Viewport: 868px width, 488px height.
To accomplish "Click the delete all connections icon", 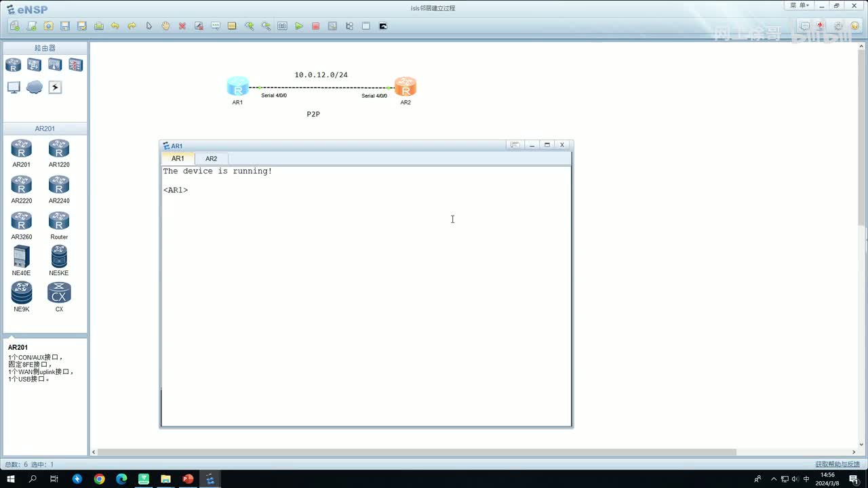I will [199, 26].
